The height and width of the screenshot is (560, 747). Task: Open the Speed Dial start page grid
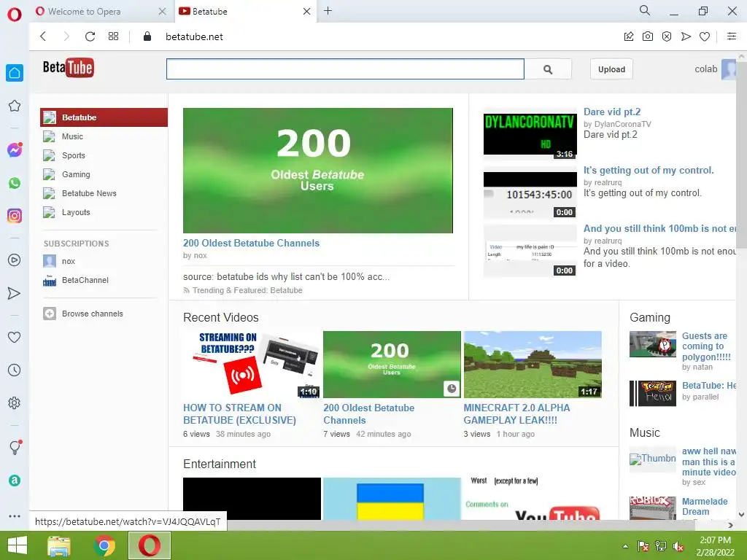[113, 36]
